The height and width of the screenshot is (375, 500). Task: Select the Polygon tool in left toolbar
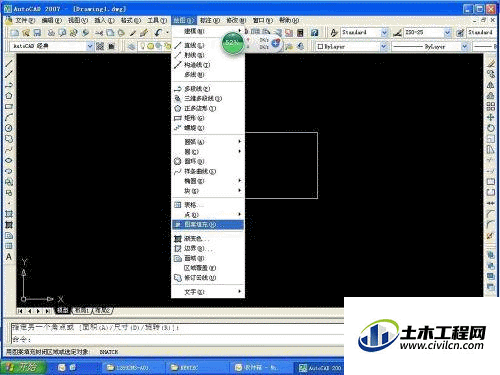click(x=9, y=96)
